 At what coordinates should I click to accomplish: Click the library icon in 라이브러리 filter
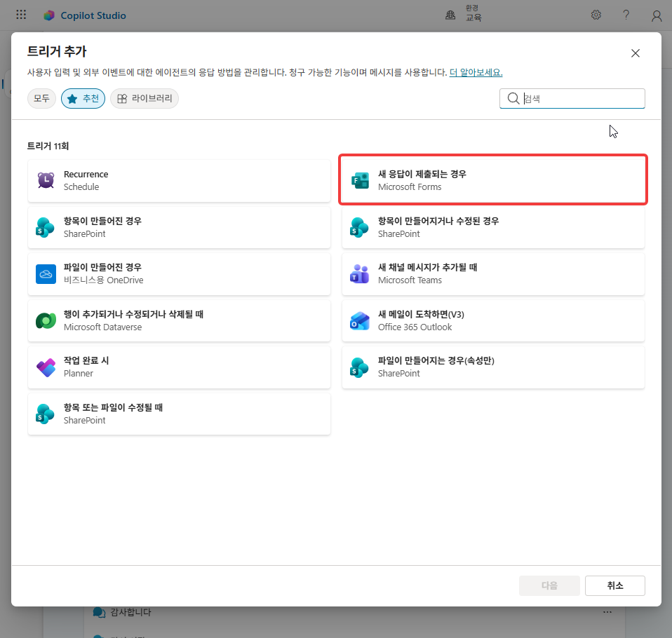122,99
